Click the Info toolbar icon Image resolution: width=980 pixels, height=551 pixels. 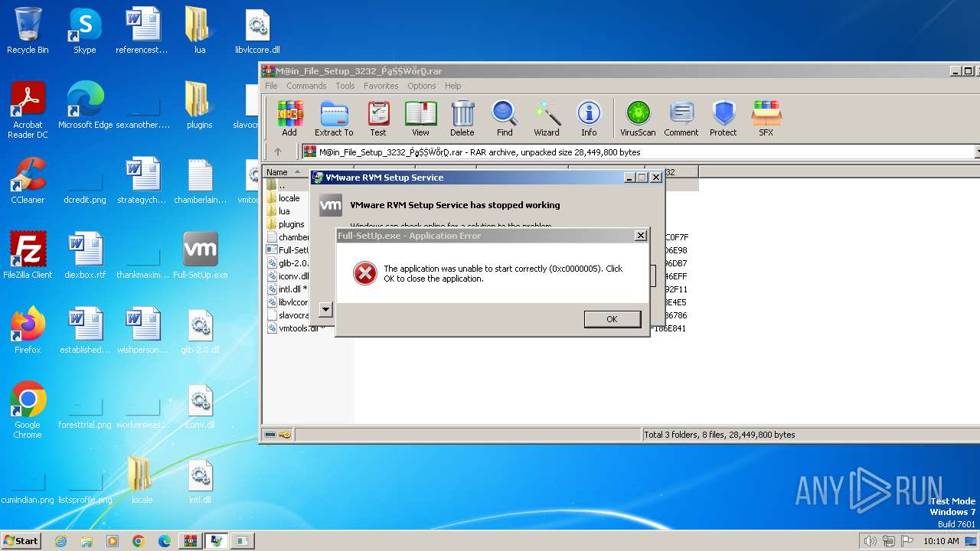589,119
